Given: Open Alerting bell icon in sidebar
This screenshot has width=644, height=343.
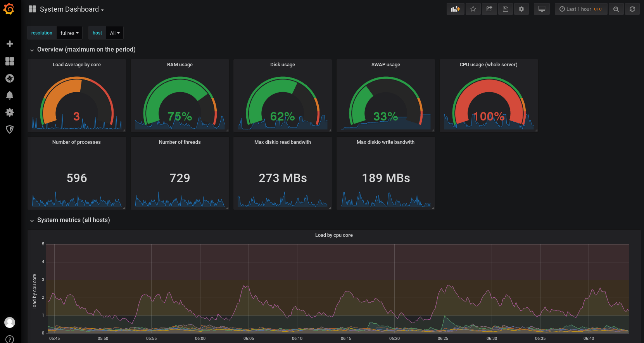Looking at the screenshot, I should click(x=10, y=95).
